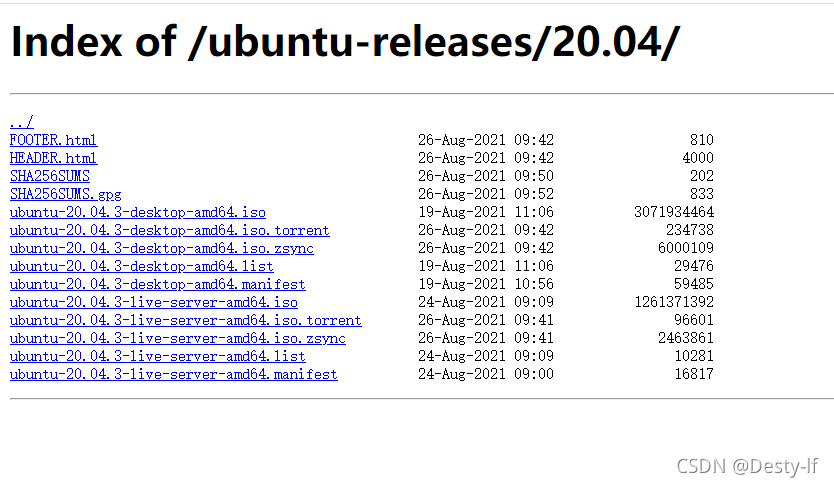The width and height of the screenshot is (834, 487).
Task: Open HEADER.html file link
Action: pyautogui.click(x=53, y=158)
